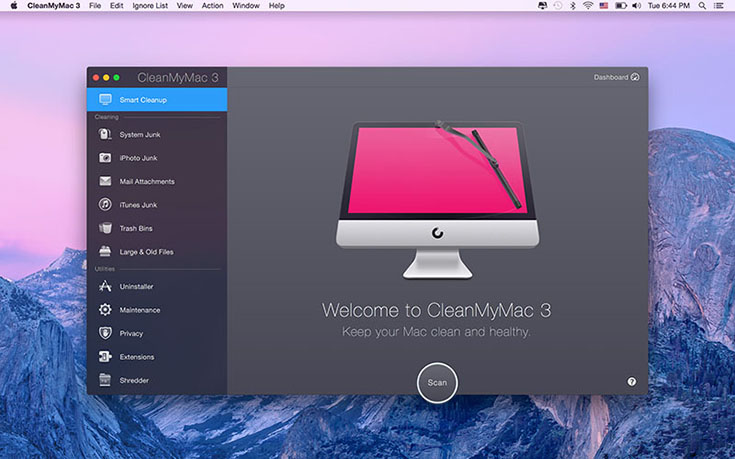Click the Welcome to CleanMyMac 3 heading

(436, 310)
